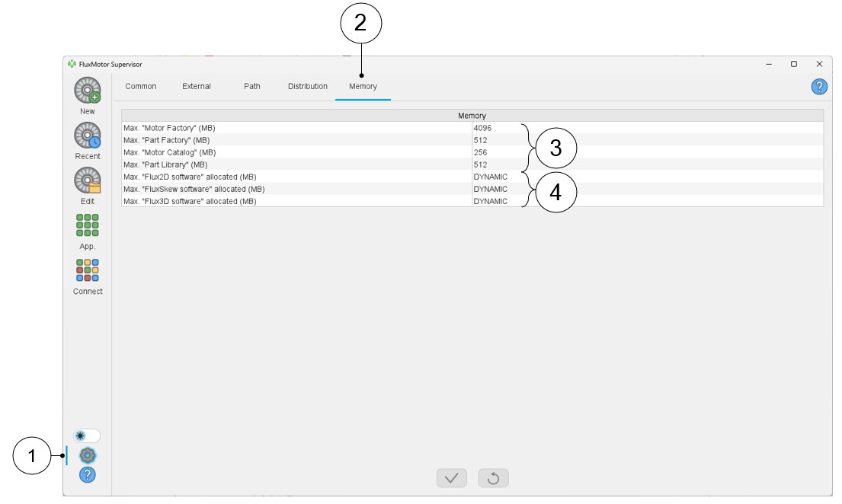The width and height of the screenshot is (842, 504).
Task: Select Max. "Flux2D software" allocated label
Action: tap(190, 177)
